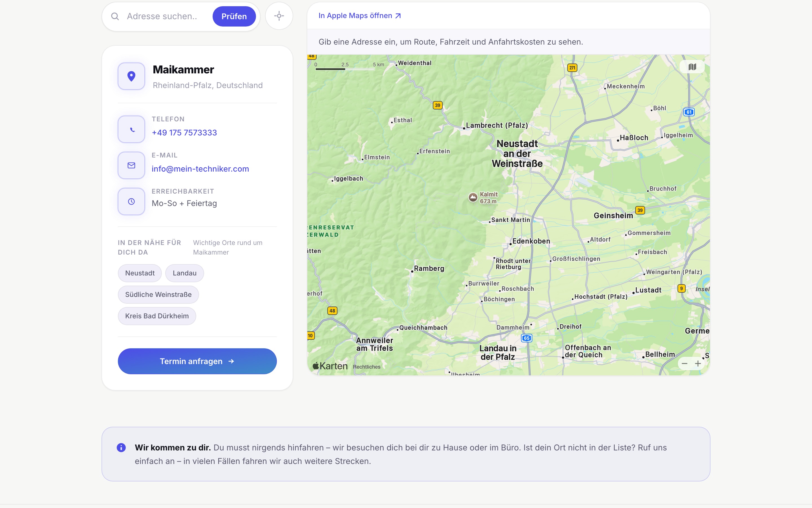Select the Kreis Bad Dürkheim chip

pos(157,316)
